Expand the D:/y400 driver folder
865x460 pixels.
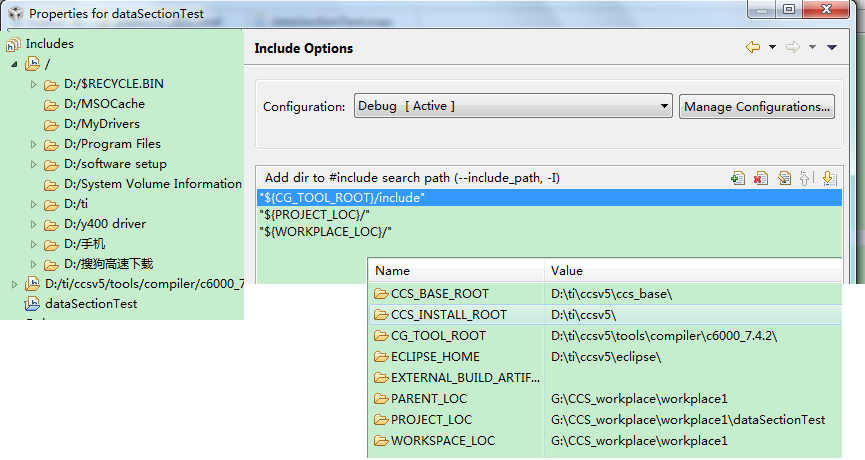coord(33,224)
